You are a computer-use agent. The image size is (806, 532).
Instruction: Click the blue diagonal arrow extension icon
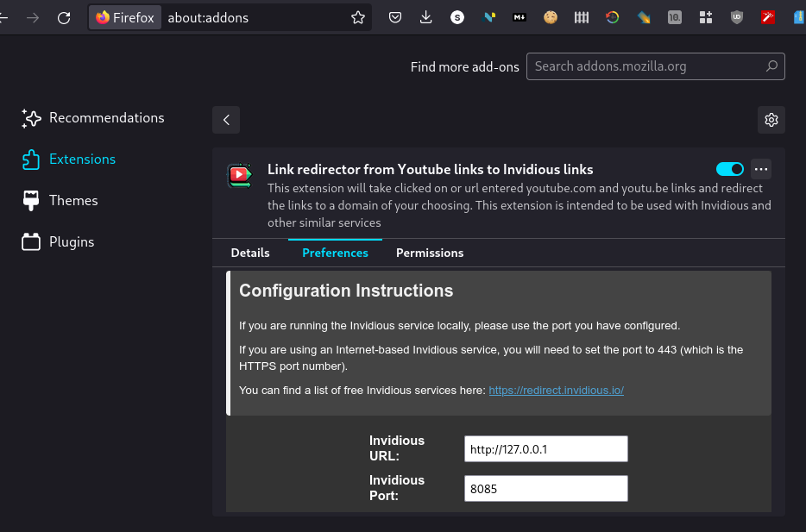(644, 18)
